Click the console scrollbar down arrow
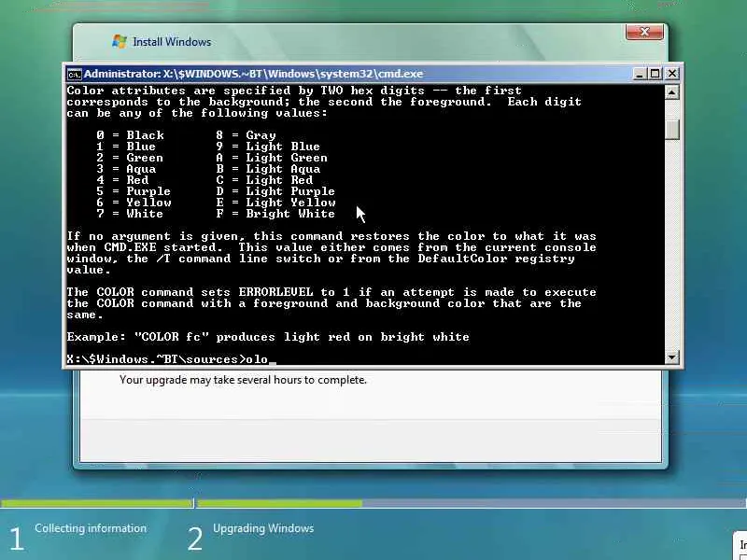This screenshot has height=560, width=747. 671,357
